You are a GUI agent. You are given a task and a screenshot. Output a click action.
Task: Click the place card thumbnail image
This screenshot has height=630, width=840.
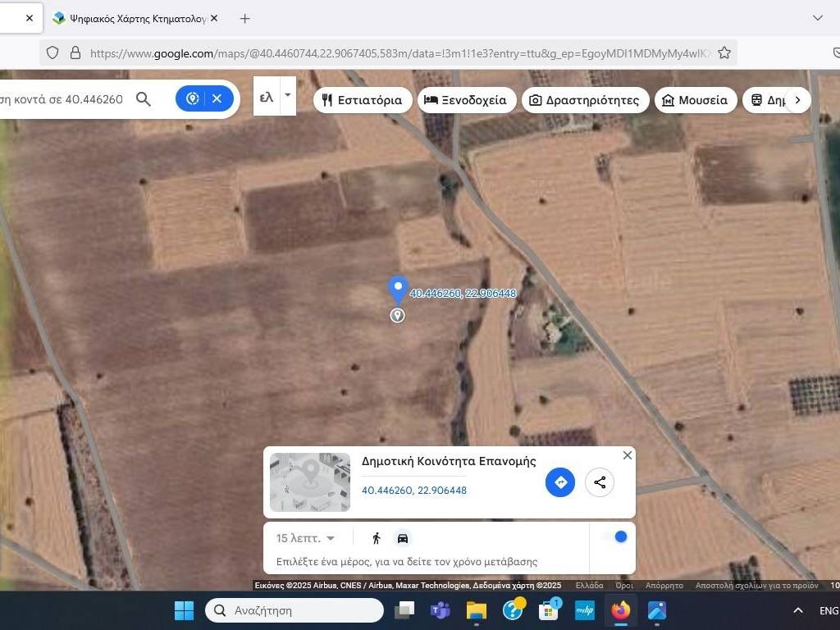pos(310,482)
